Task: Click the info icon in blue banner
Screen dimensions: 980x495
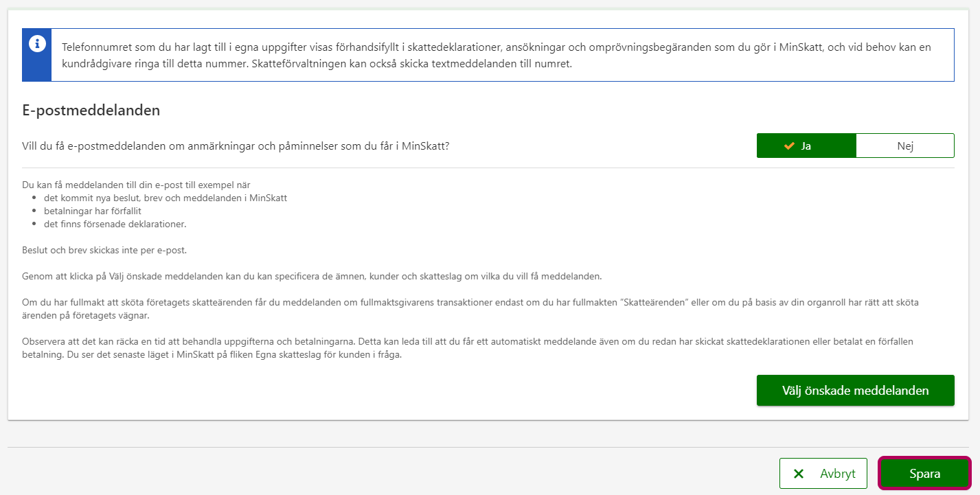Action: click(x=36, y=44)
